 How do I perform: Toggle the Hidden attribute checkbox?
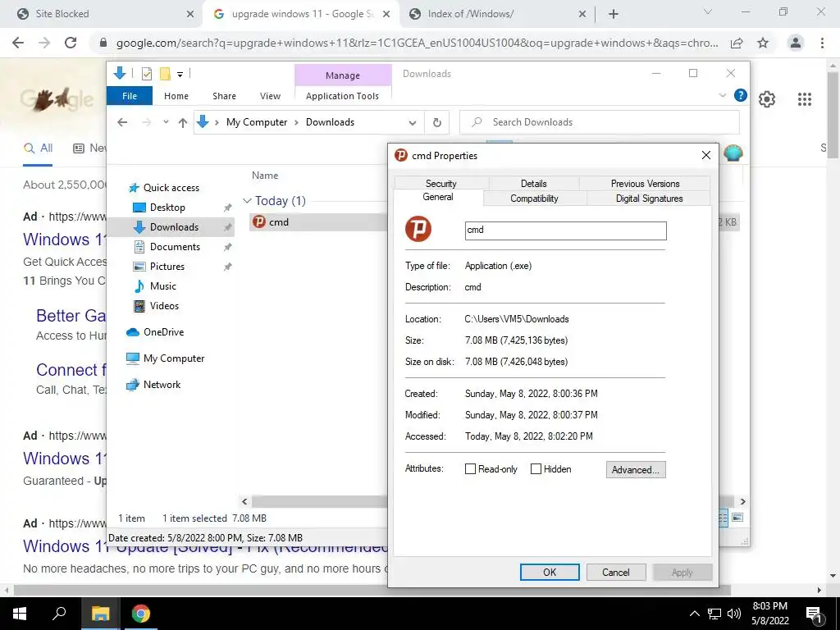tap(536, 469)
